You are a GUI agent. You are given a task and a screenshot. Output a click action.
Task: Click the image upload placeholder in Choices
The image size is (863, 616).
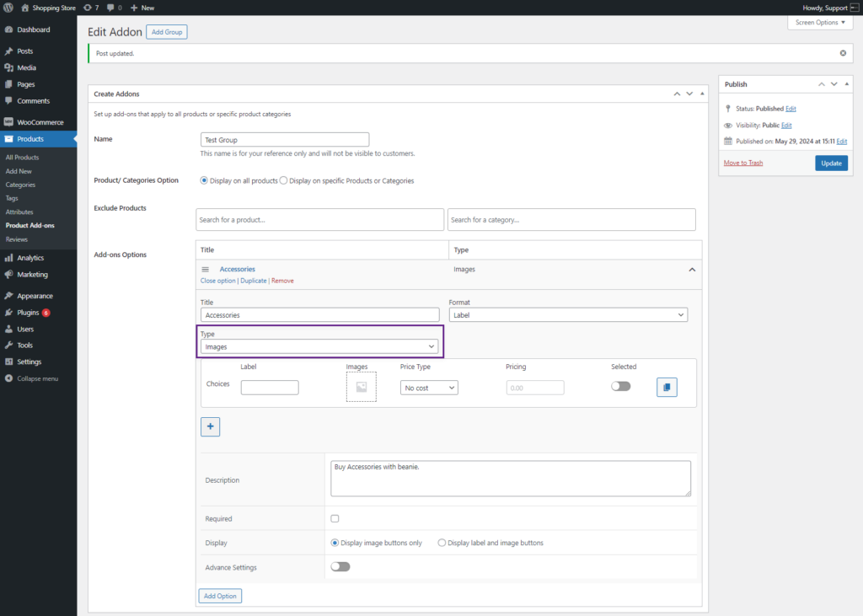361,387
